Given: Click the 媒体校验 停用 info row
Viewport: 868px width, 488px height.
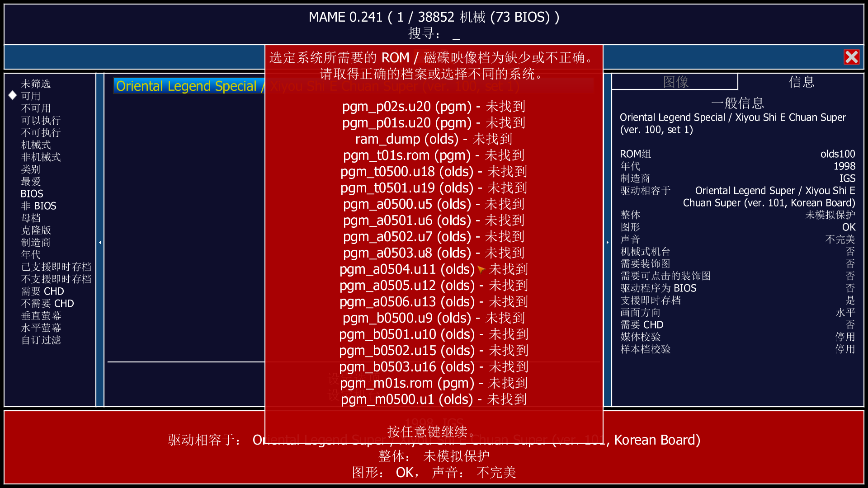Looking at the screenshot, I should pos(738,337).
